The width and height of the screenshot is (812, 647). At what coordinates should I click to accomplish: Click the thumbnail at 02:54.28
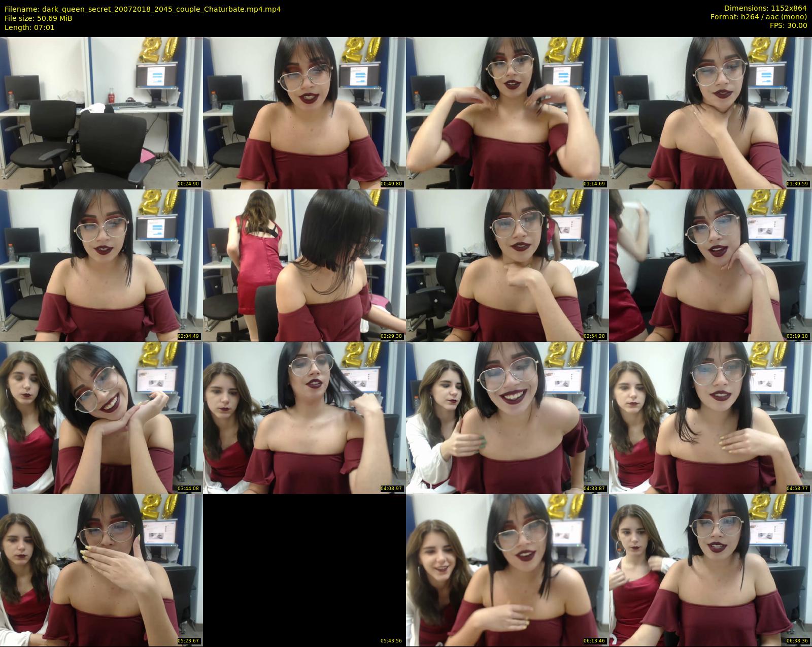(507, 265)
